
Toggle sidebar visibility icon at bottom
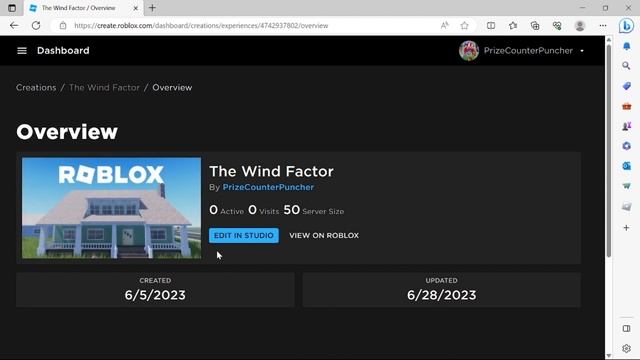pyautogui.click(x=627, y=329)
